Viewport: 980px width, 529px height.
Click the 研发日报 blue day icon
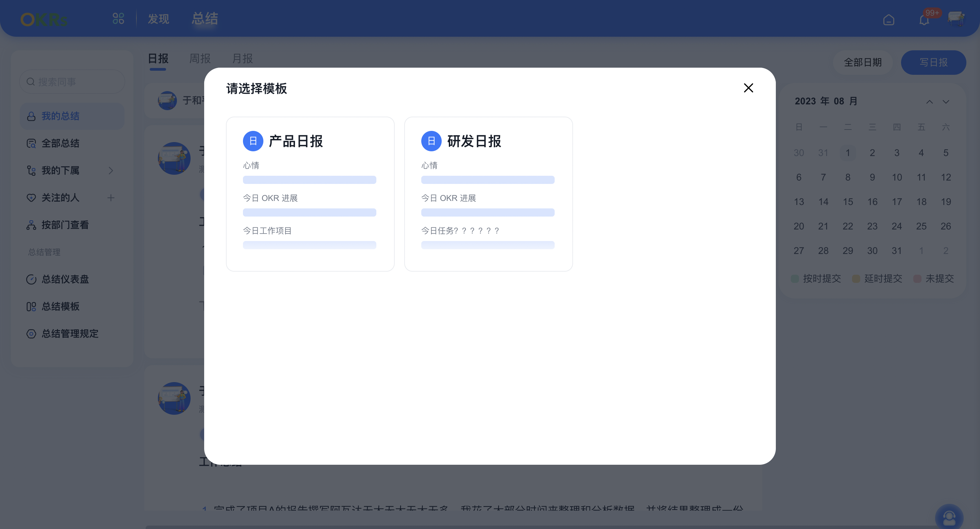431,141
